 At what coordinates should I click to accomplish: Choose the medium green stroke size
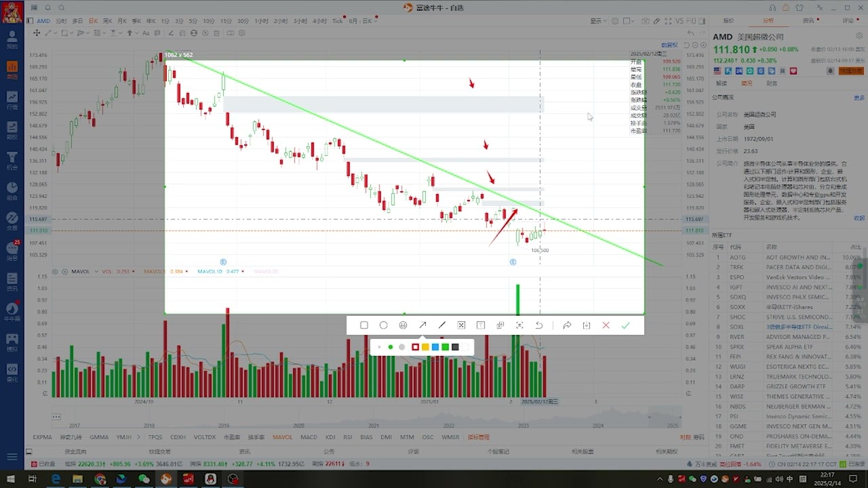pyautogui.click(x=391, y=347)
